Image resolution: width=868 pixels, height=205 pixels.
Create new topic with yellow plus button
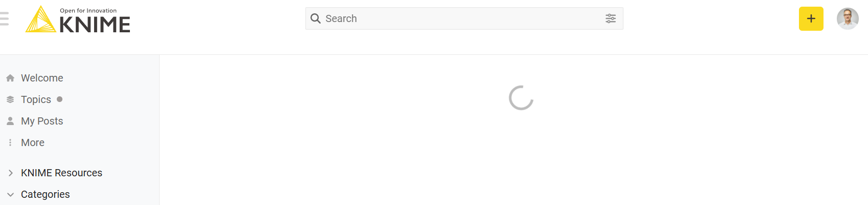coord(811,19)
